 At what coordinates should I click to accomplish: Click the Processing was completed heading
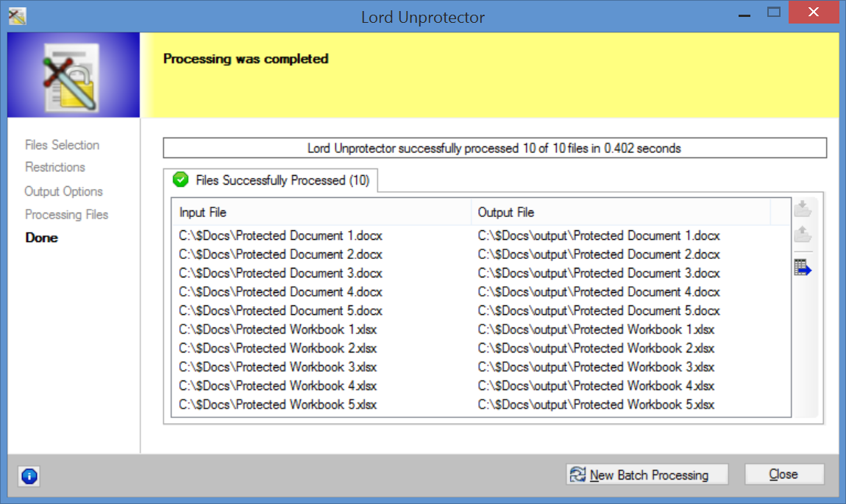click(246, 59)
